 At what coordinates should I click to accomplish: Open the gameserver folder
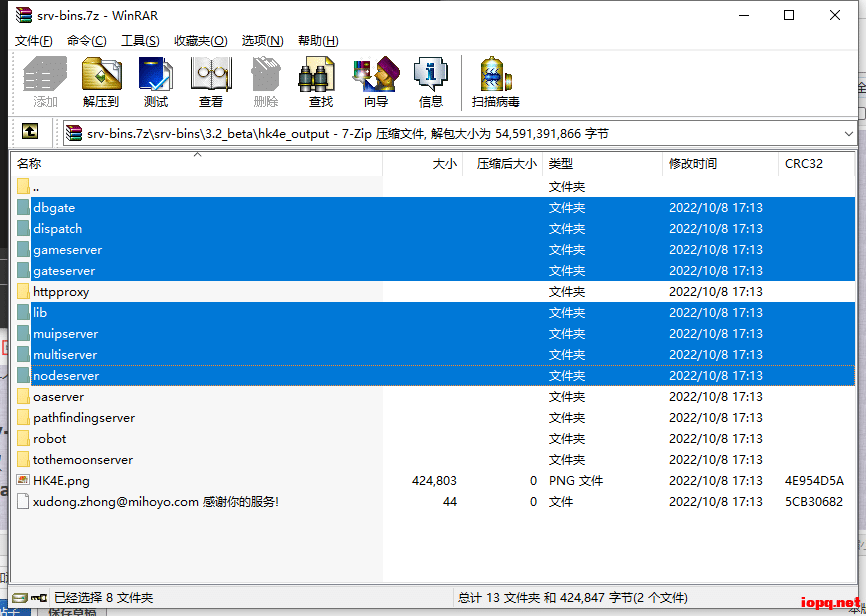[66, 249]
